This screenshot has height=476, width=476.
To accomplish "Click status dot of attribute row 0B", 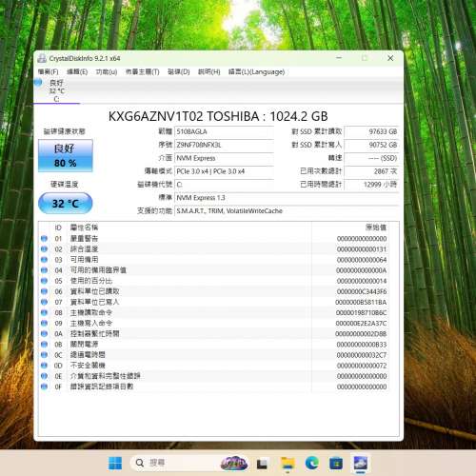I will 44,345.
